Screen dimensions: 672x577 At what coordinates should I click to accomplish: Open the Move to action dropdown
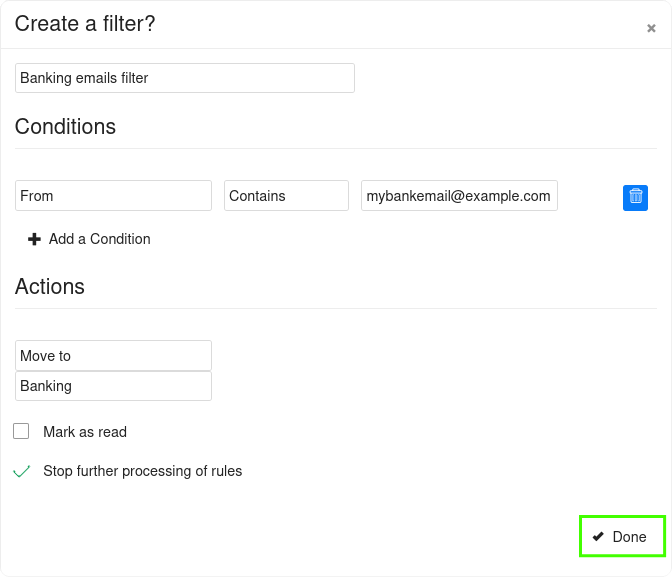pyautogui.click(x=114, y=356)
